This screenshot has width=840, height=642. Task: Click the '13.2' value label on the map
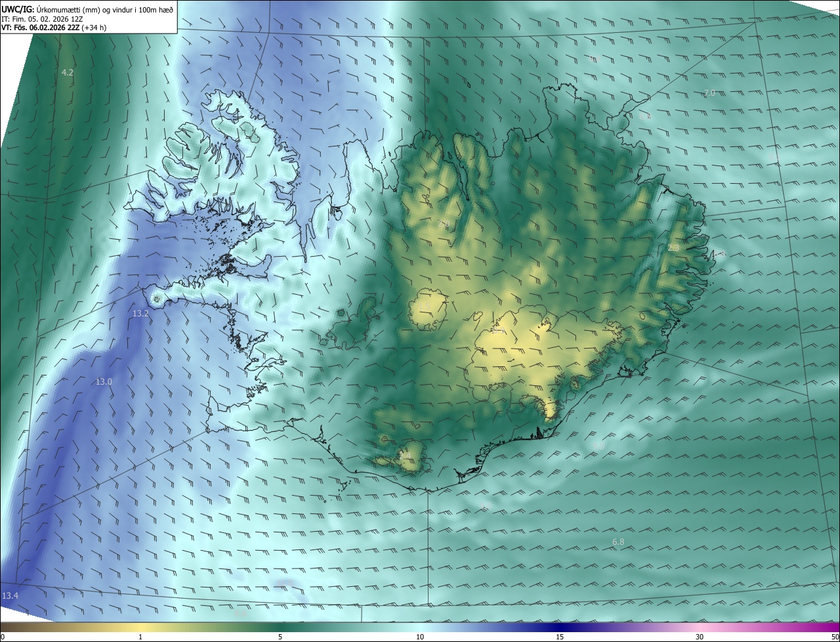pos(141,314)
